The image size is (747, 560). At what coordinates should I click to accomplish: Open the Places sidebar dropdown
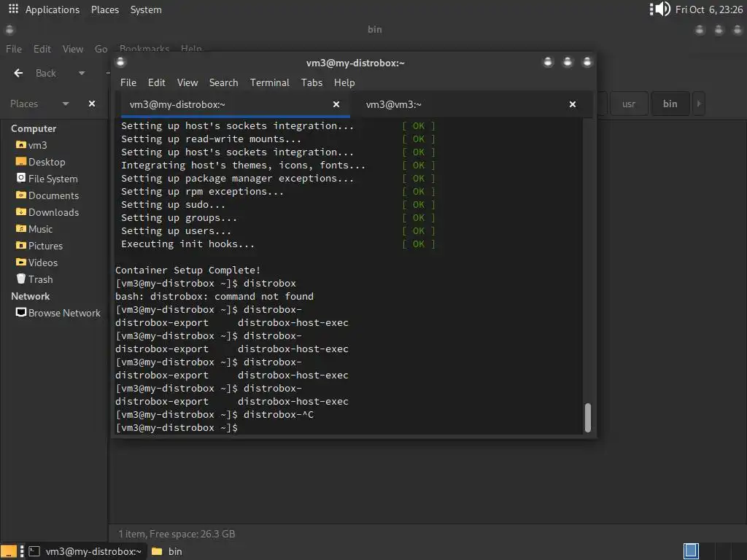[x=66, y=104]
